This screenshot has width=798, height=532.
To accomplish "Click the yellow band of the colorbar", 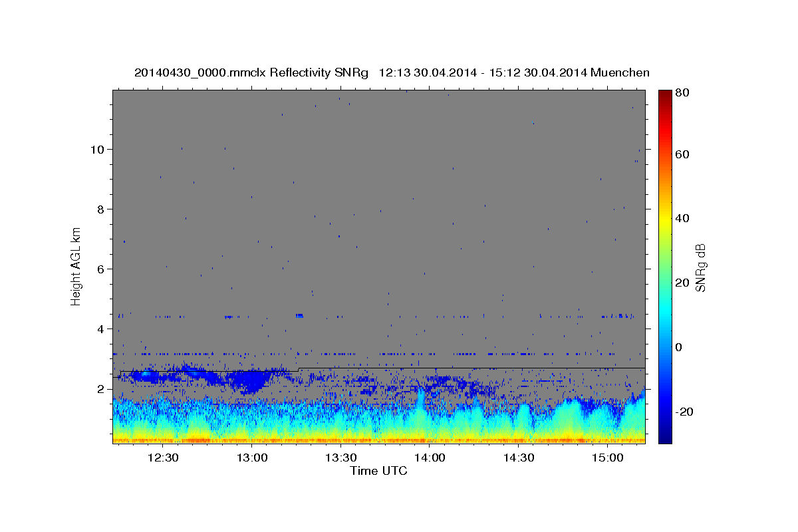I will tap(664, 219).
